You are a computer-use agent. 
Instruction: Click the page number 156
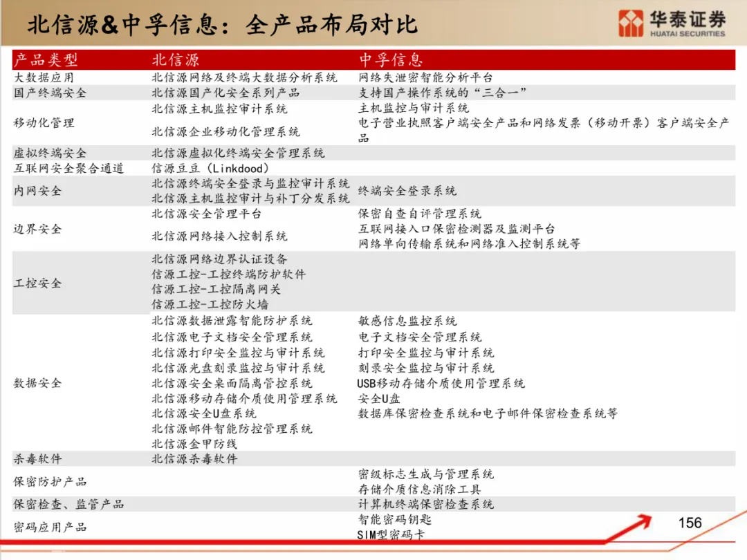pos(690,523)
